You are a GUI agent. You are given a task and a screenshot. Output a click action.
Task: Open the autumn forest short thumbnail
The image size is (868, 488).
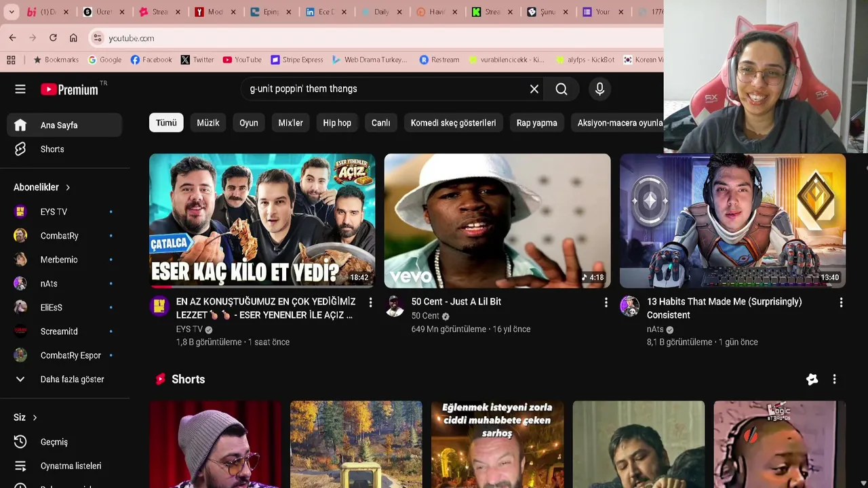(356, 444)
